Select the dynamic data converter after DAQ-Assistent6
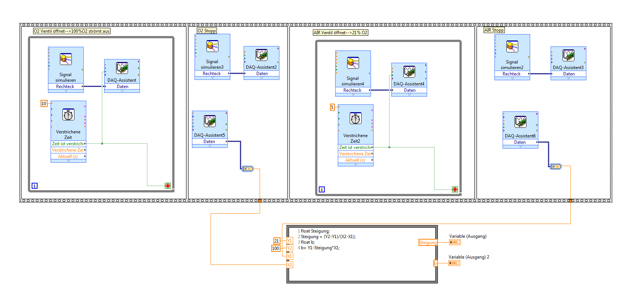Image resolution: width=644 pixels, height=289 pixels. 556,166
